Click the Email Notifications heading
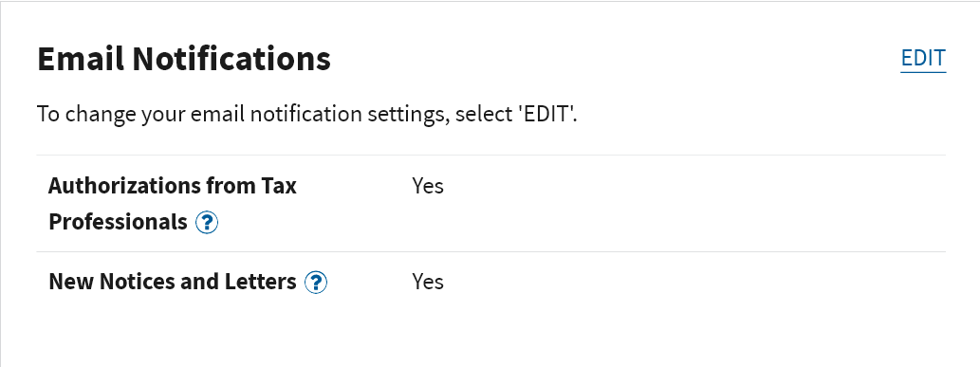 [x=184, y=59]
